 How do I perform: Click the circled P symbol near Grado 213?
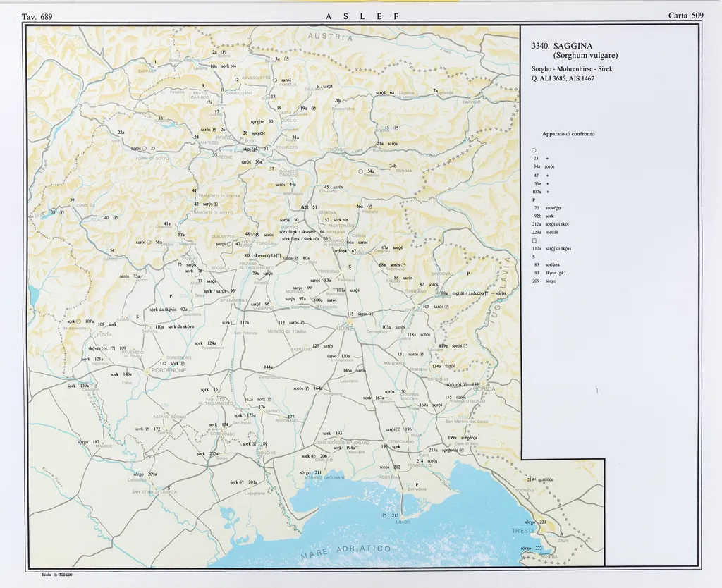384,515
